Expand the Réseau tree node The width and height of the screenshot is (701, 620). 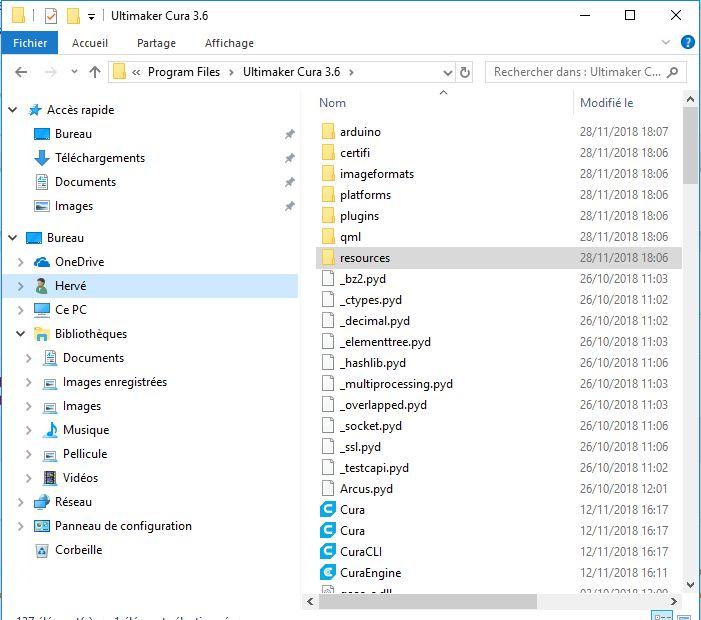pyautogui.click(x=21, y=502)
